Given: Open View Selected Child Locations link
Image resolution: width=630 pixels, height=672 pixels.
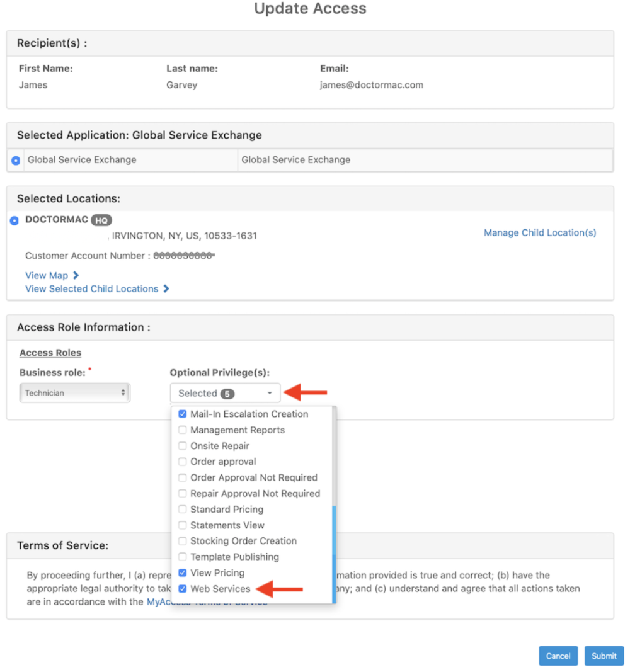Looking at the screenshot, I should click(92, 289).
